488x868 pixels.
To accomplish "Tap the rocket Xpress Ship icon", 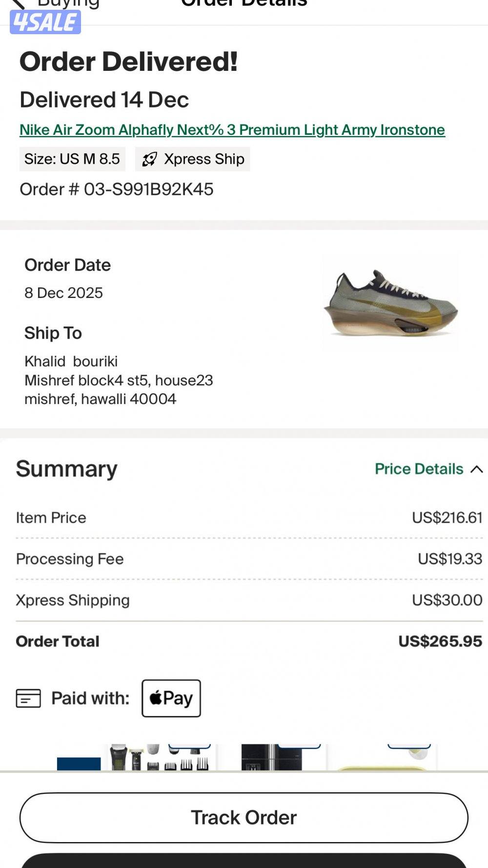I will pos(149,159).
